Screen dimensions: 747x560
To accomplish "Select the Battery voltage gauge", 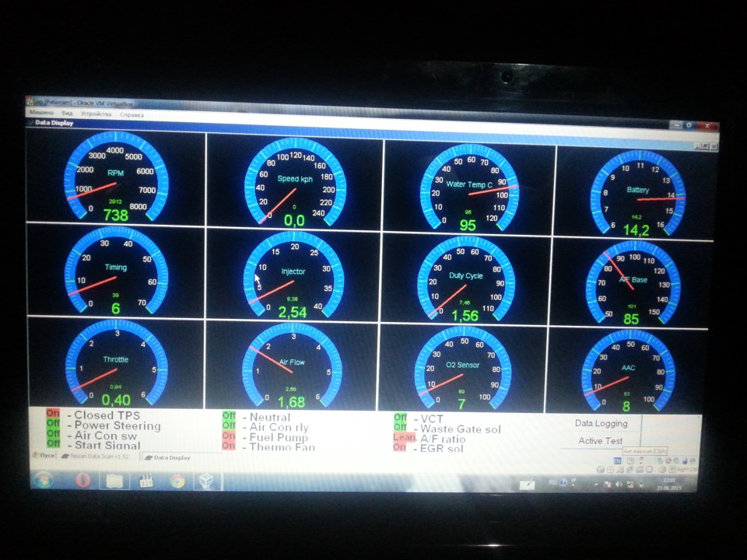I will click(x=638, y=193).
